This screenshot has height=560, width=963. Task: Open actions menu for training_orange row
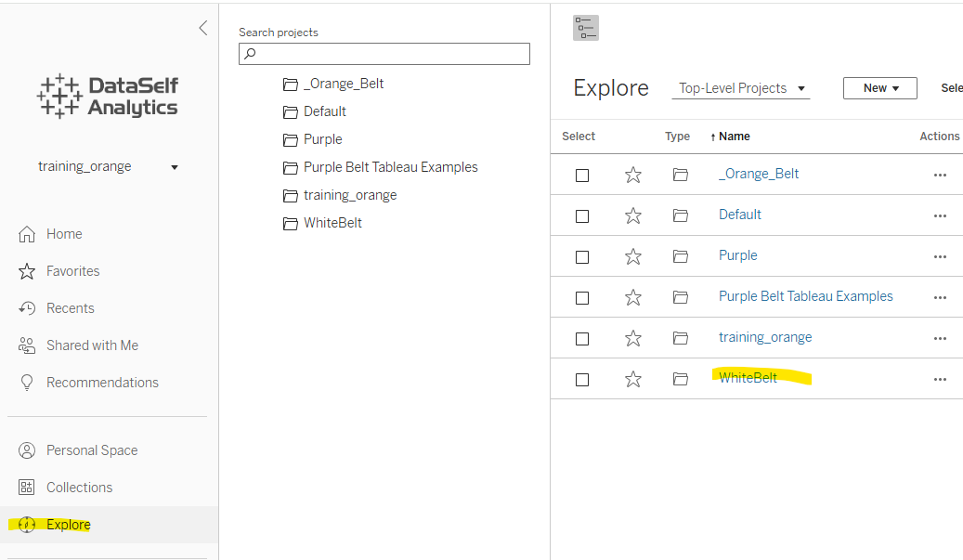point(940,338)
